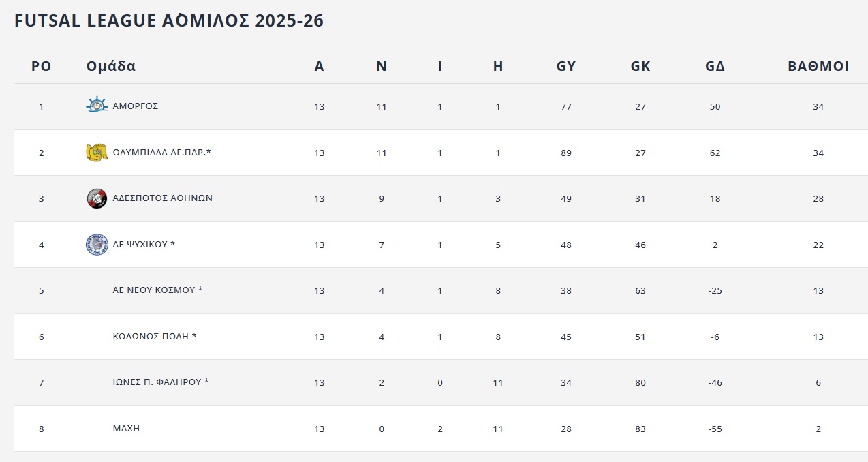Click the ΑΔΕΣΠΟΤΟΣ ΑΘΗΝΩΝ round logo
This screenshot has height=462, width=868.
97,198
